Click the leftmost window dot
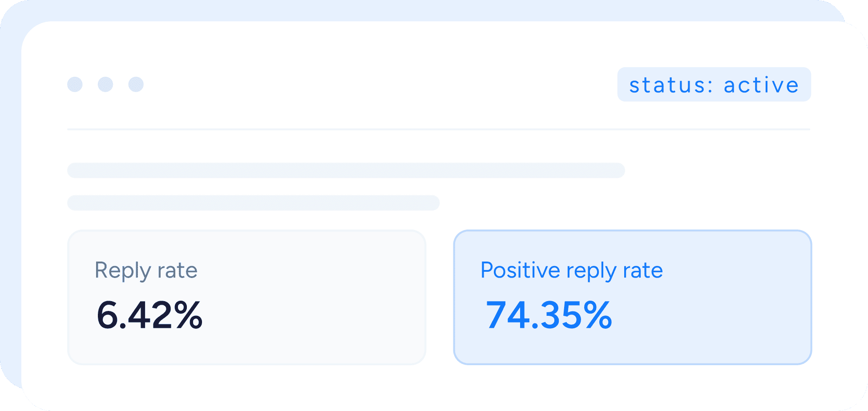868x411 pixels. tap(75, 85)
